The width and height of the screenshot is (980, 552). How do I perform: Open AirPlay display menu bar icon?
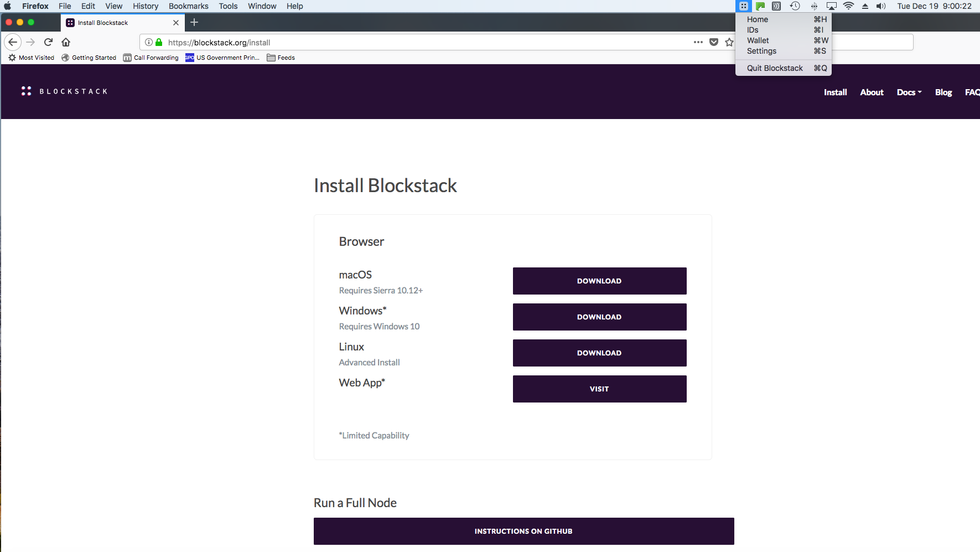pyautogui.click(x=831, y=6)
